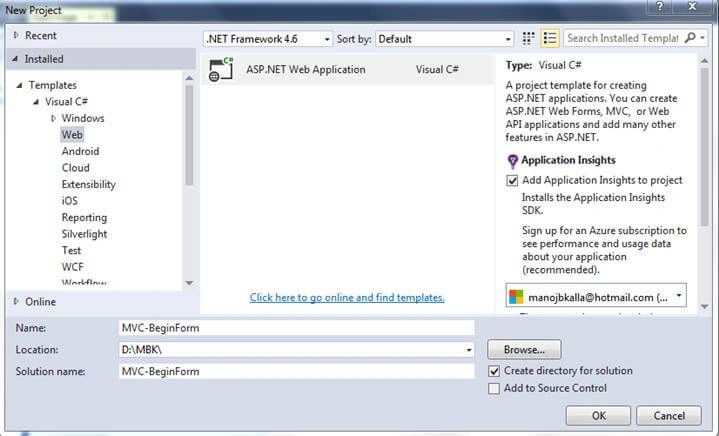
Task: Select the Android template category
Action: click(80, 151)
